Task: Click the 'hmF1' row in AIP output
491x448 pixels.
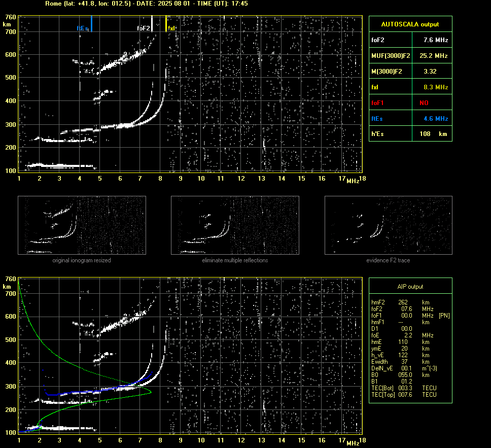Action: [x=410, y=322]
